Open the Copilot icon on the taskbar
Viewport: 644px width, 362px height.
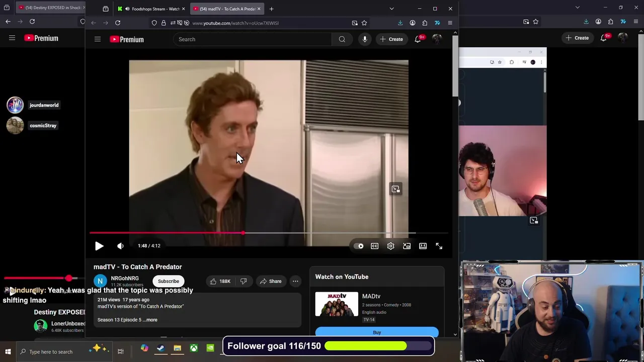(x=144, y=348)
